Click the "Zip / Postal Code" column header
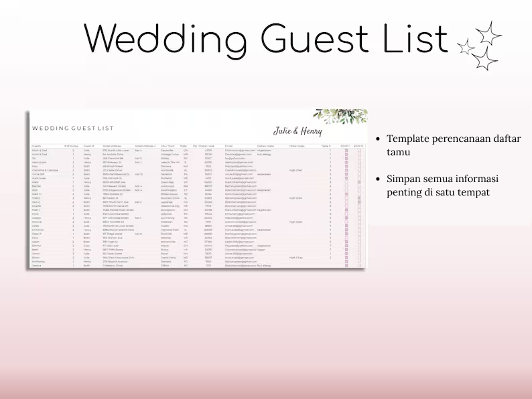This screenshot has height=399, width=532. [x=204, y=146]
